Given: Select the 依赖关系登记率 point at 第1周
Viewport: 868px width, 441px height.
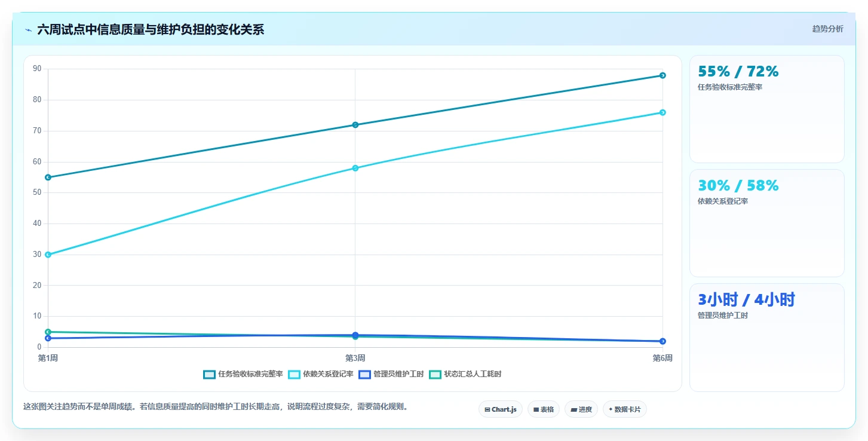Looking at the screenshot, I should pyautogui.click(x=48, y=255).
